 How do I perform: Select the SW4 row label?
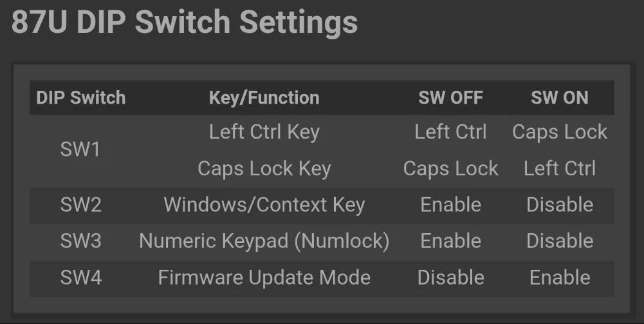tap(81, 278)
